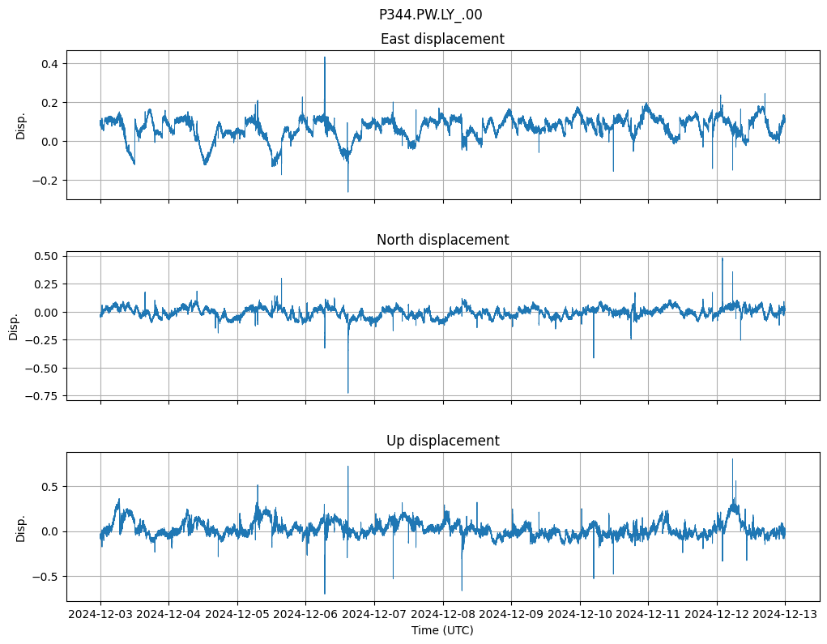Screen dimensions: 827x644
Task: Click the Time (UTC) x-axis label
Action: click(x=442, y=629)
